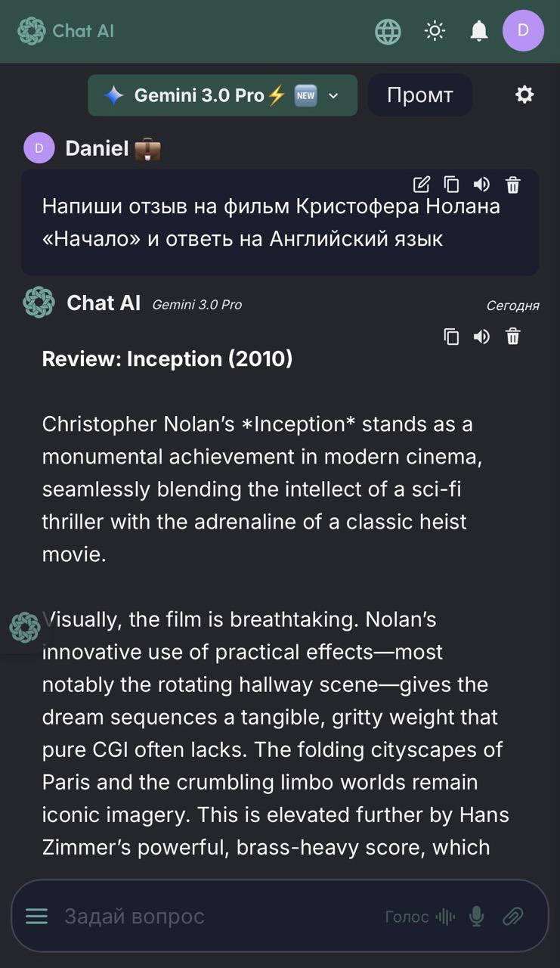
Task: Attach a file with paperclip icon
Action: click(513, 917)
